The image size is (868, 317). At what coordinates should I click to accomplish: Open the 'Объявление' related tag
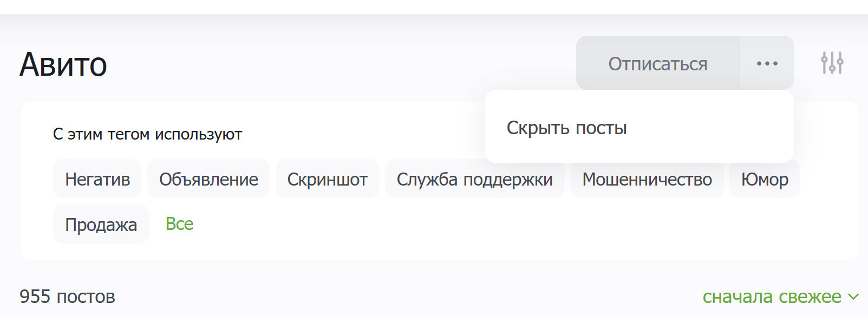[x=208, y=179]
